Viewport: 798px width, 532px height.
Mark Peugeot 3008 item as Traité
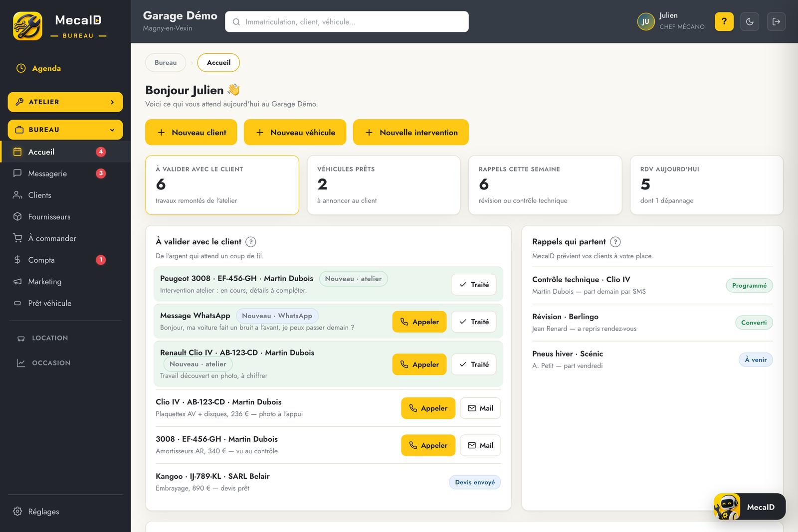click(474, 285)
